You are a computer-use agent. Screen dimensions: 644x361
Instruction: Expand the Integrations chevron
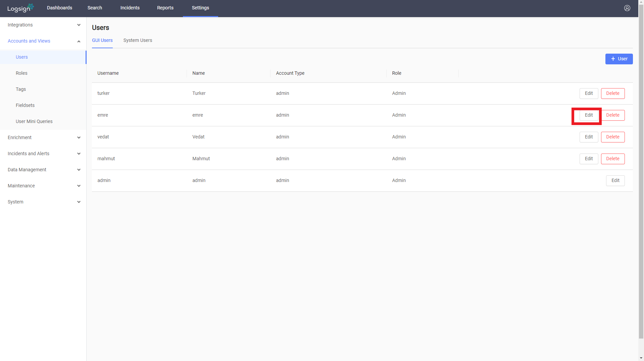[79, 25]
